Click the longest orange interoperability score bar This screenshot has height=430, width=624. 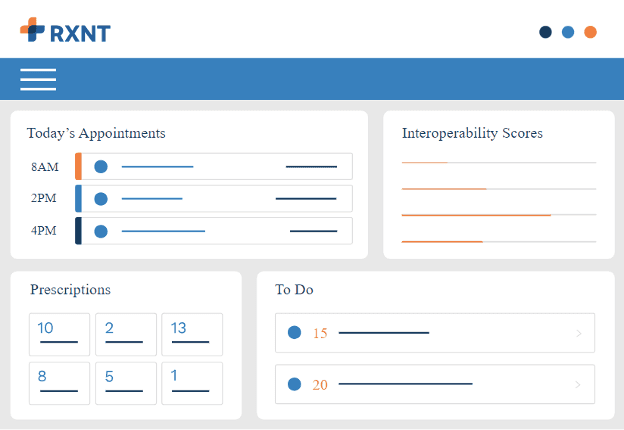(x=476, y=215)
